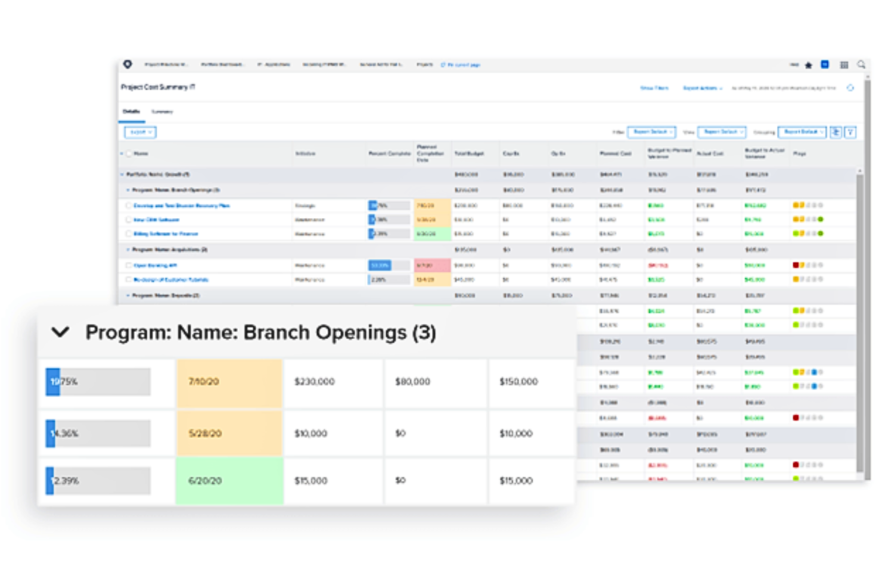
Task: Switch to the Details tab
Action: coord(131,111)
